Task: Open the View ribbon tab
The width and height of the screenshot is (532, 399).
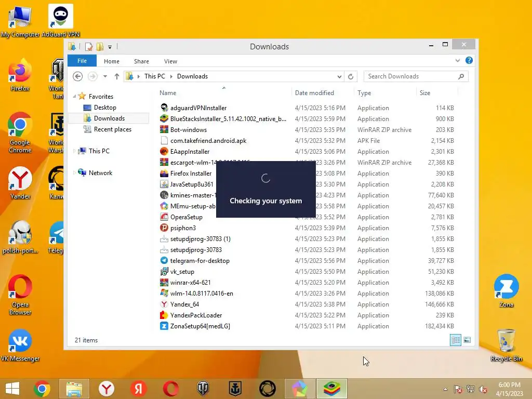Action: 170,61
